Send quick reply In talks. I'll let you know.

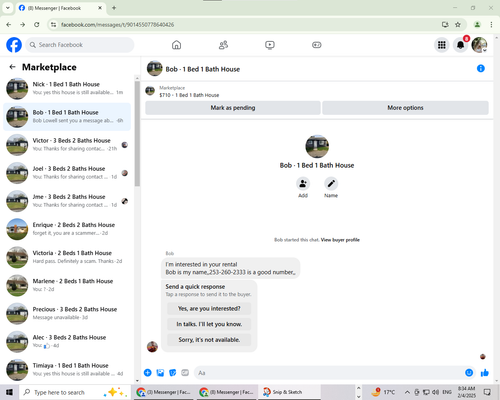pos(209,324)
